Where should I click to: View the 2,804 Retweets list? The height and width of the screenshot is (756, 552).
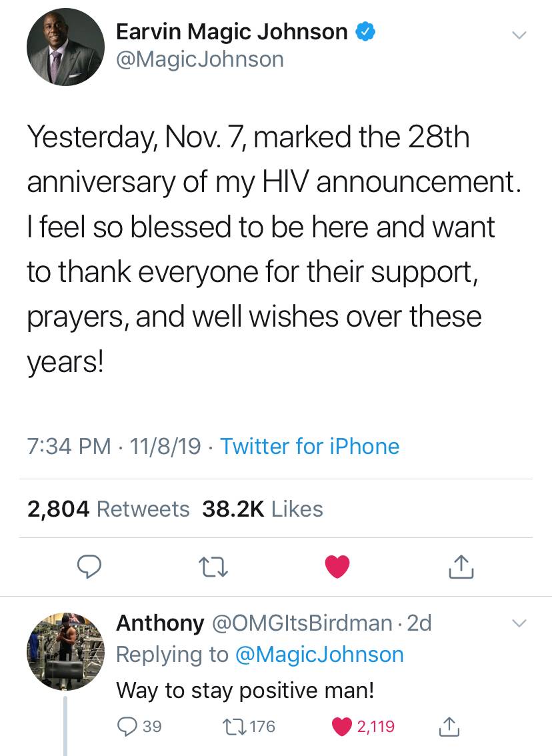108,509
